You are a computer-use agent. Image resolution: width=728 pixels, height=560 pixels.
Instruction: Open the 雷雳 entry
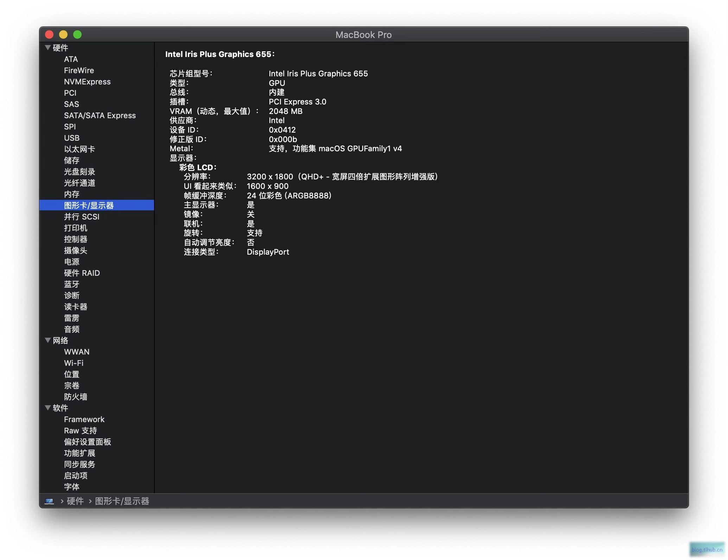72,318
